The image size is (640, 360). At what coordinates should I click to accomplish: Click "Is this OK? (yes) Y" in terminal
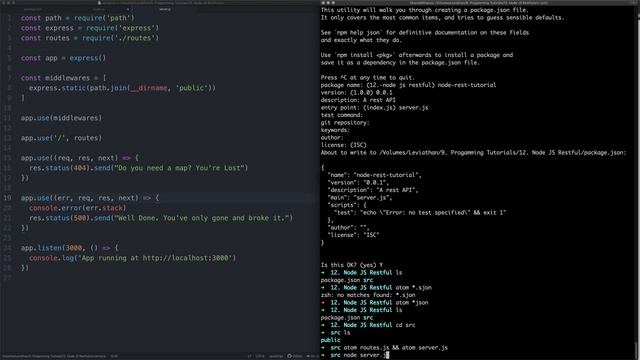[x=351, y=265]
